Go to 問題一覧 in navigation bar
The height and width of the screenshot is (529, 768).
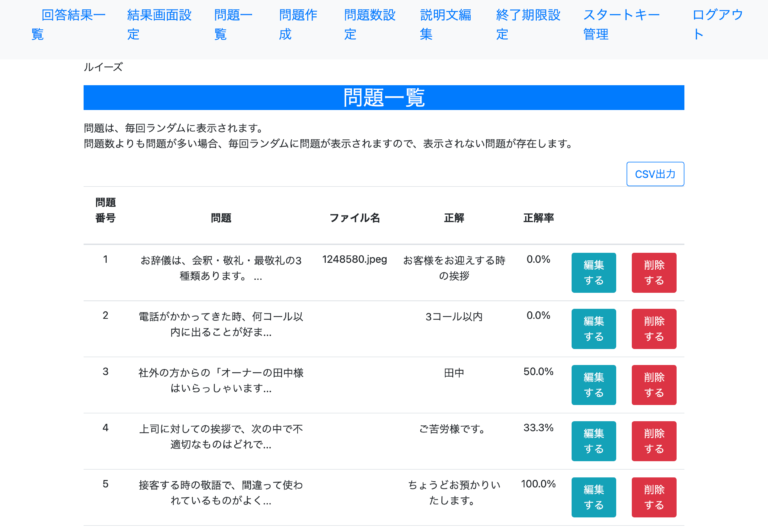coord(233,24)
